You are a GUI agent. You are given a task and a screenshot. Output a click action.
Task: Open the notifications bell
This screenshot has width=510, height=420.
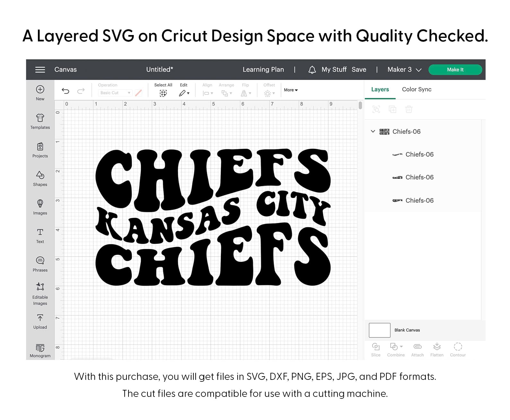(x=312, y=70)
